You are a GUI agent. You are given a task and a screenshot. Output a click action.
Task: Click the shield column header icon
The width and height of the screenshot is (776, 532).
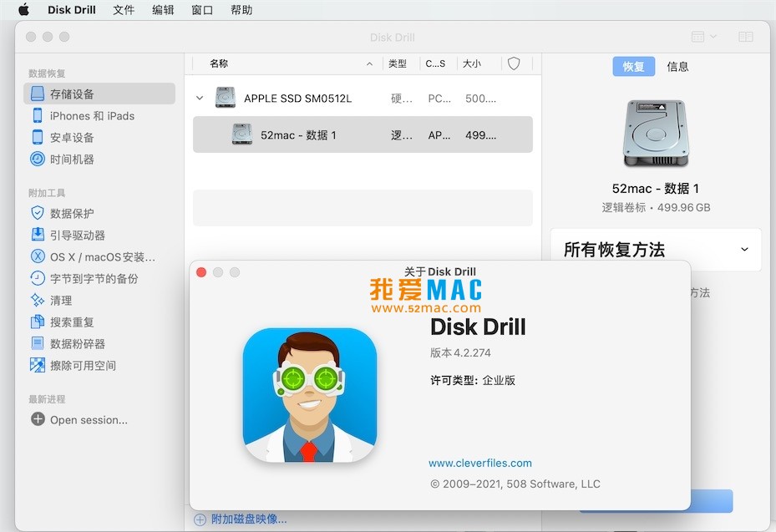[x=514, y=63]
